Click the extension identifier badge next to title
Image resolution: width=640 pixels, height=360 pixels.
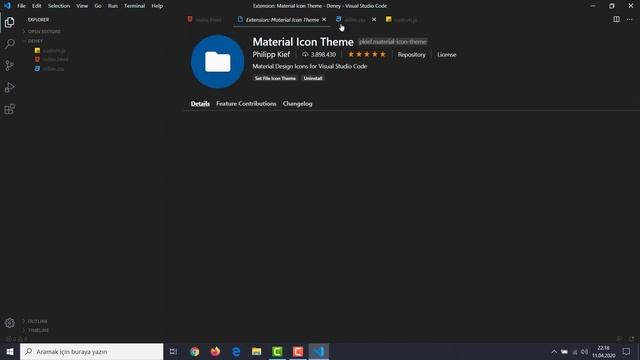393,42
